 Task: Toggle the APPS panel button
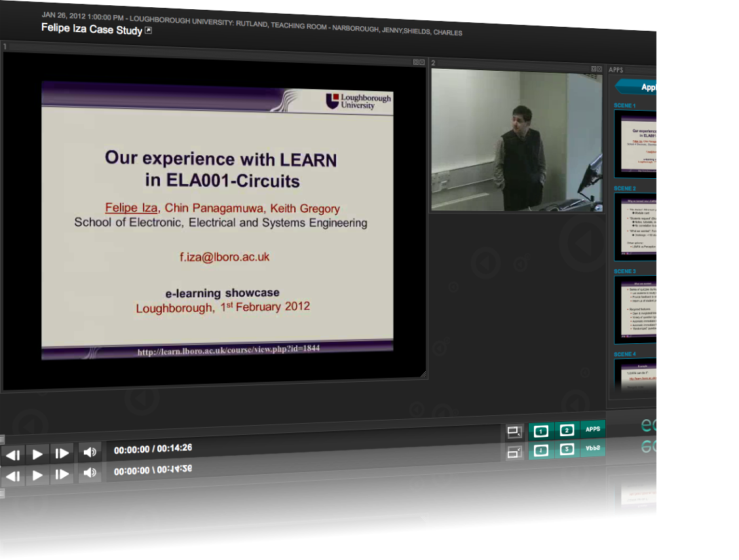click(592, 430)
